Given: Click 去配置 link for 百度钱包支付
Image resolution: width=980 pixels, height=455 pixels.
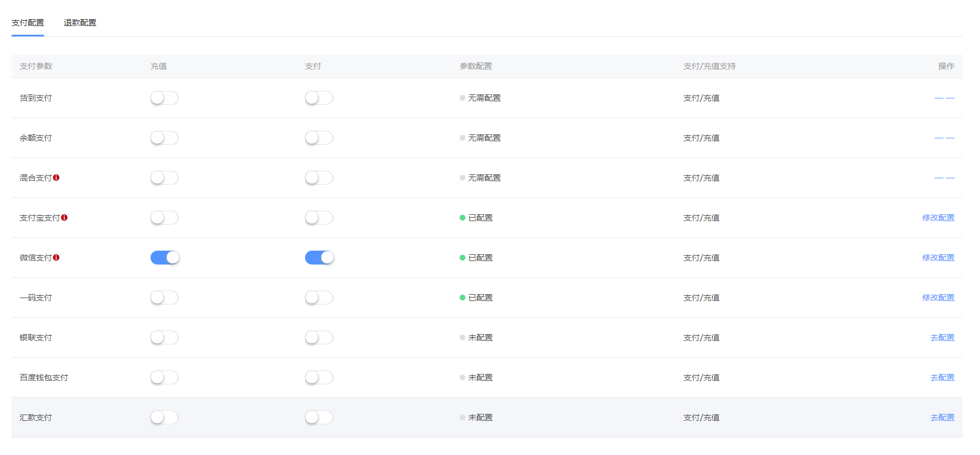Looking at the screenshot, I should 942,377.
